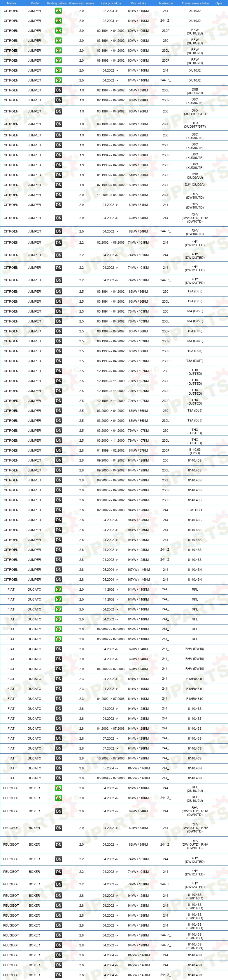
Task: Click the Rodzaj paliwa column header
Action: click(57, 3)
